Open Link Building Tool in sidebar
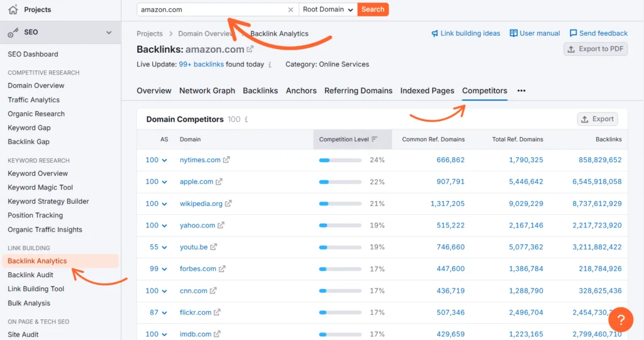 [x=36, y=288]
